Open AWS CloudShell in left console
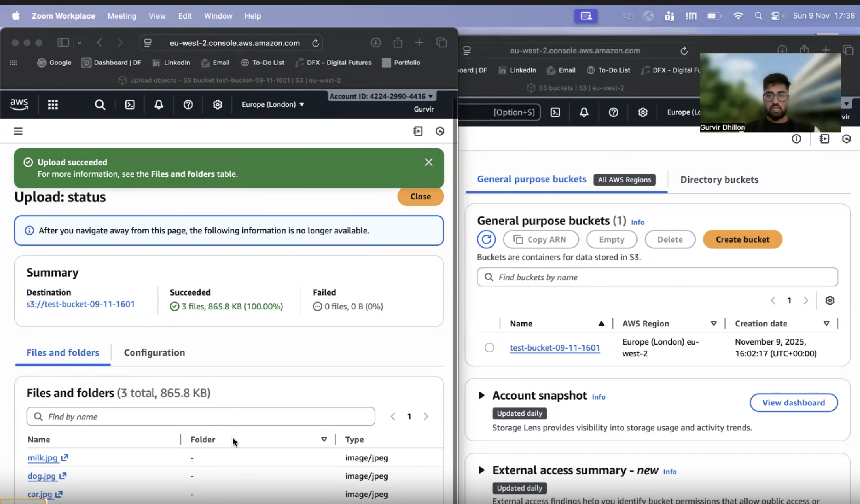This screenshot has height=504, width=860. [x=130, y=104]
